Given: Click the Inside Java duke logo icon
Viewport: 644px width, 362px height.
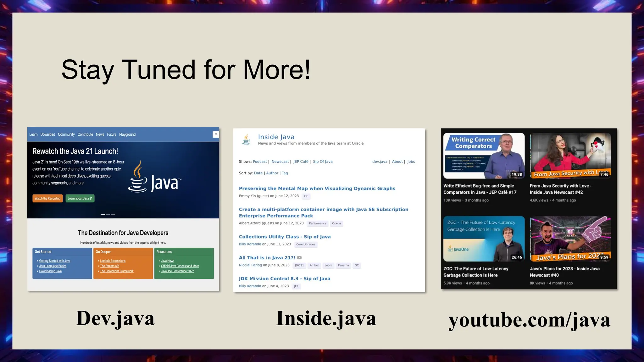Looking at the screenshot, I should pos(247,139).
